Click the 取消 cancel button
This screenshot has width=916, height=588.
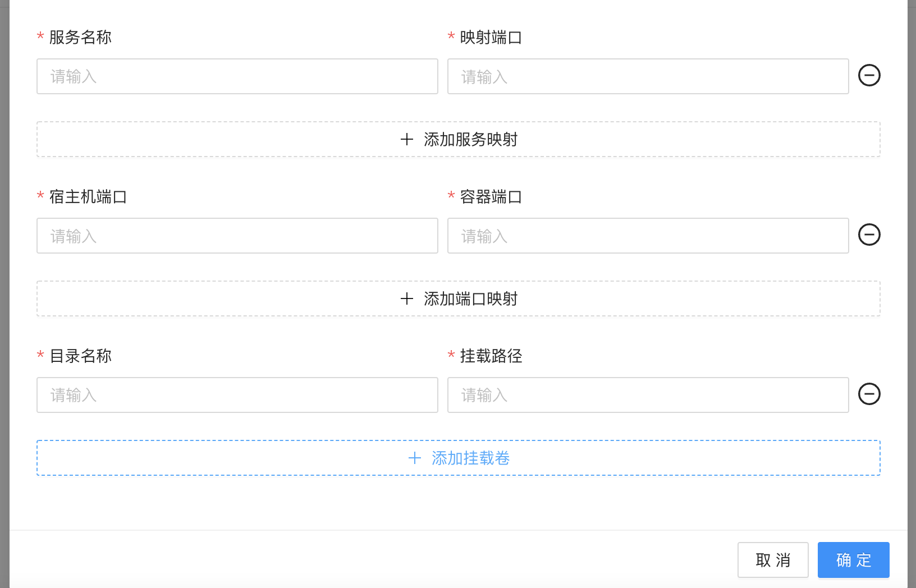[x=773, y=559]
